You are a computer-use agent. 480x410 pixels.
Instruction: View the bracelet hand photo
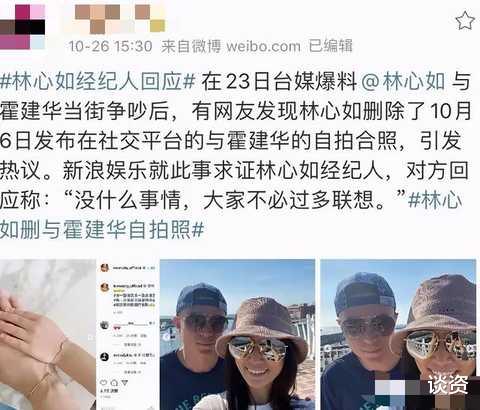[48, 335]
